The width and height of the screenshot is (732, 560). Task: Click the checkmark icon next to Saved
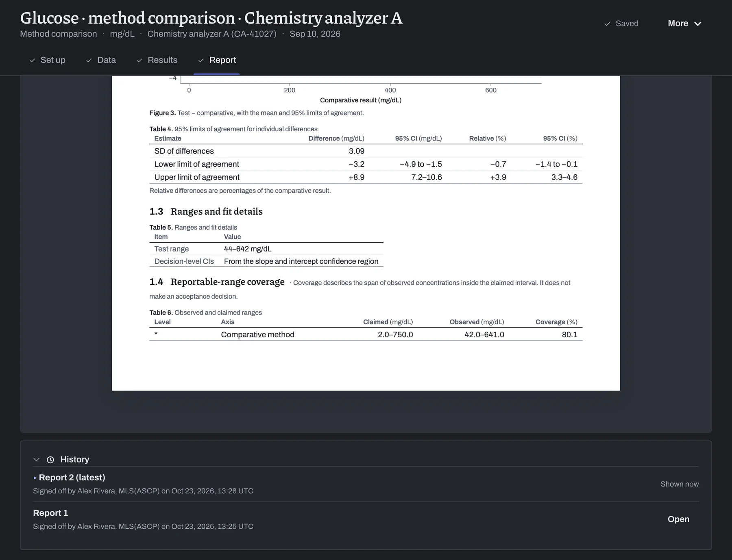[x=608, y=24]
